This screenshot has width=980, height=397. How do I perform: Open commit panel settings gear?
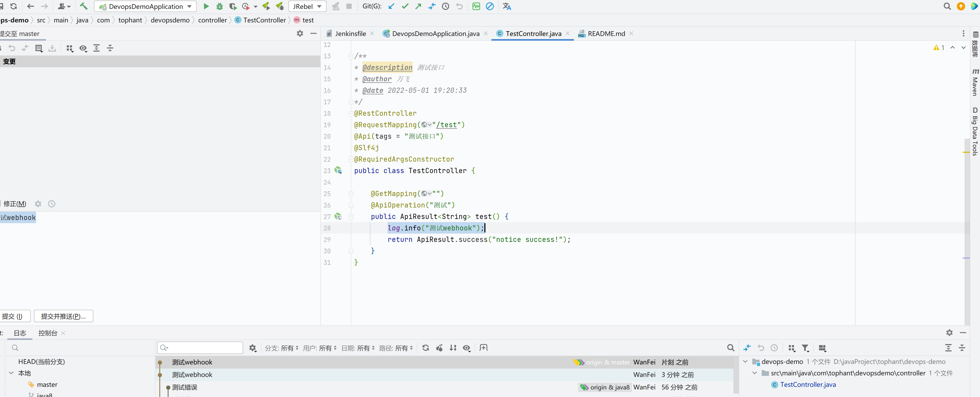tap(300, 33)
